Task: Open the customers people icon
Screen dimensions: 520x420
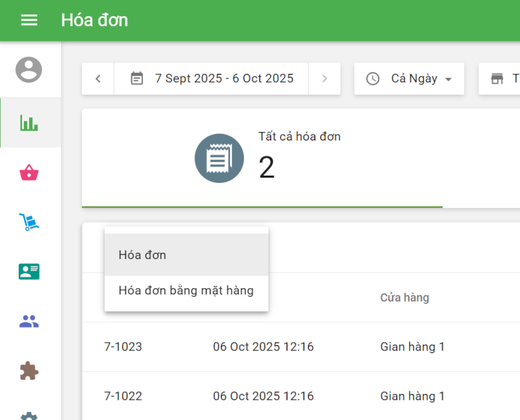Action: 29,321
